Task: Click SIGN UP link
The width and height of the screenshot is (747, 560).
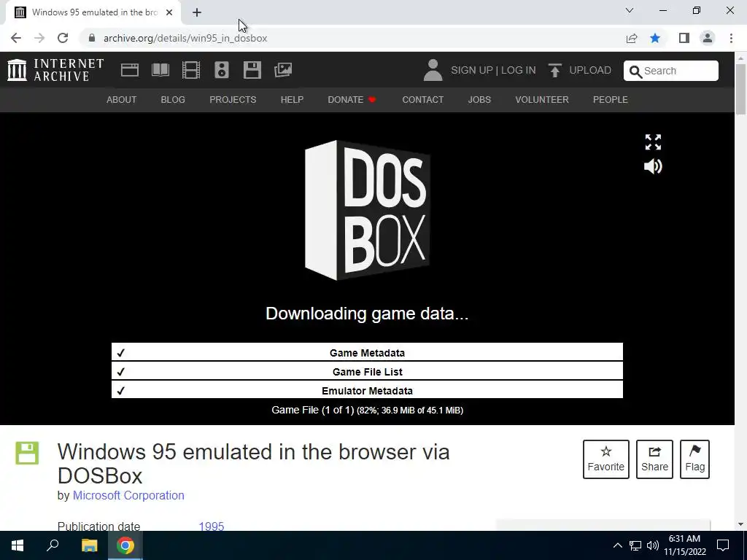Action: [x=472, y=70]
